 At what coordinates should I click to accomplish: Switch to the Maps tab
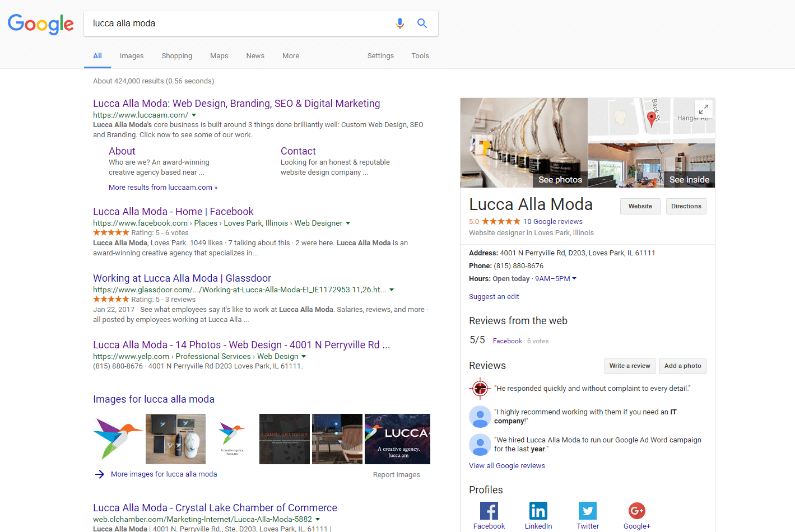pyautogui.click(x=219, y=55)
